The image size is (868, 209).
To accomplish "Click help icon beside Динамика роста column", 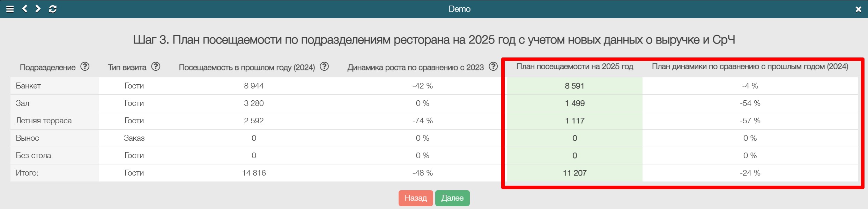I will click(493, 67).
